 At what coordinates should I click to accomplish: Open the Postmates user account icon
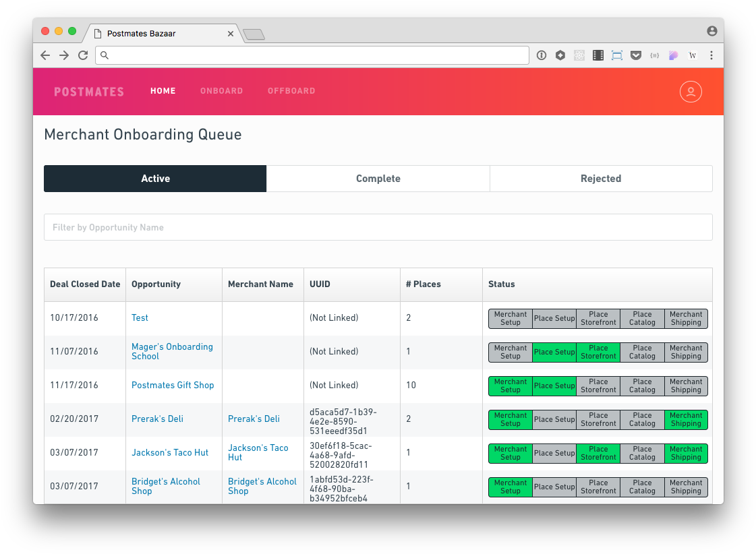[x=691, y=92]
